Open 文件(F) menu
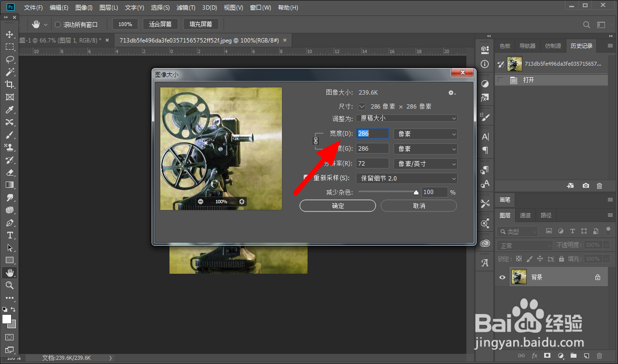Screen dimensions: 618x364 tap(33, 8)
